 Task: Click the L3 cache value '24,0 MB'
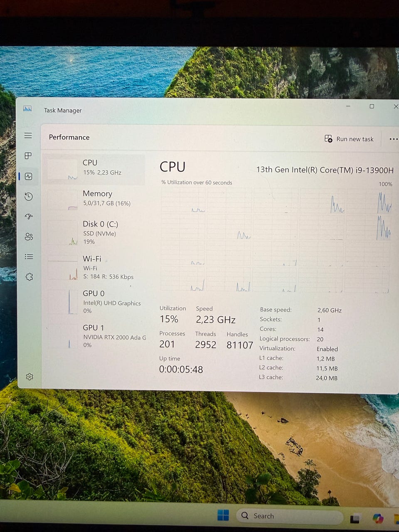point(327,378)
